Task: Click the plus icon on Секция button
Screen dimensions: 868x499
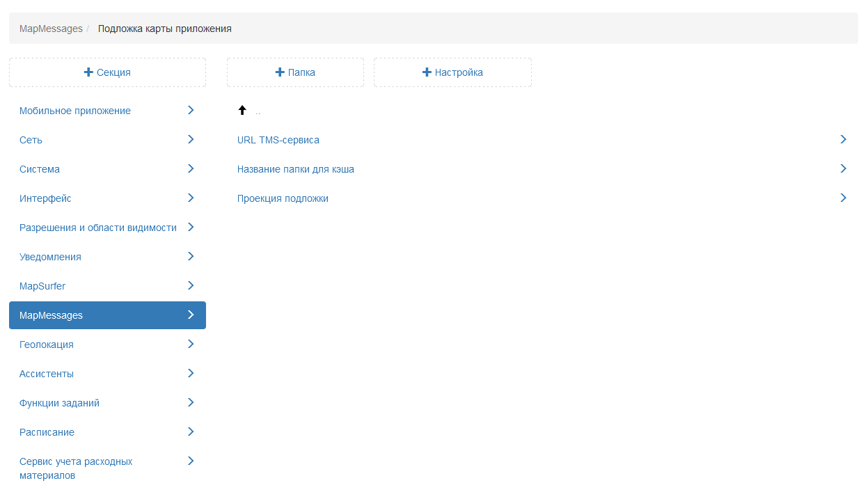Action: pos(88,72)
